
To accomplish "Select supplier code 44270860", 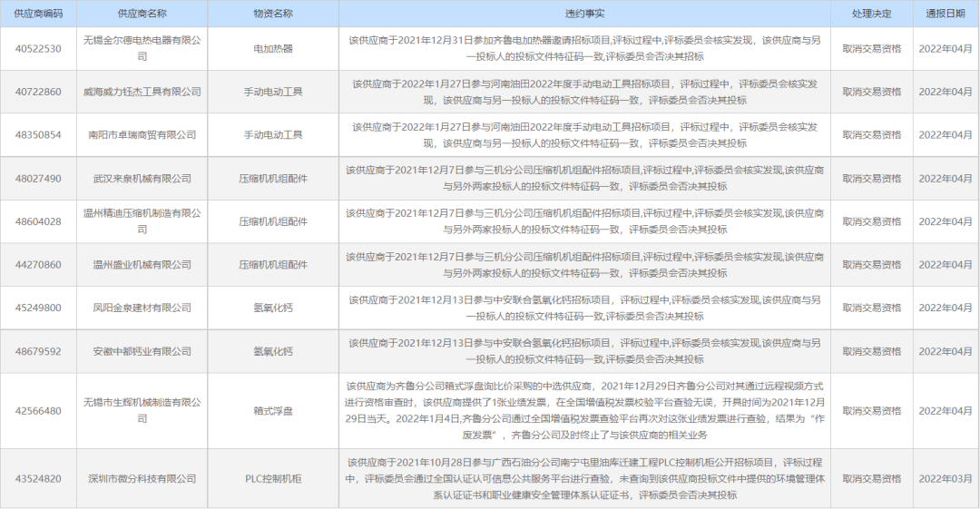I will (x=38, y=265).
